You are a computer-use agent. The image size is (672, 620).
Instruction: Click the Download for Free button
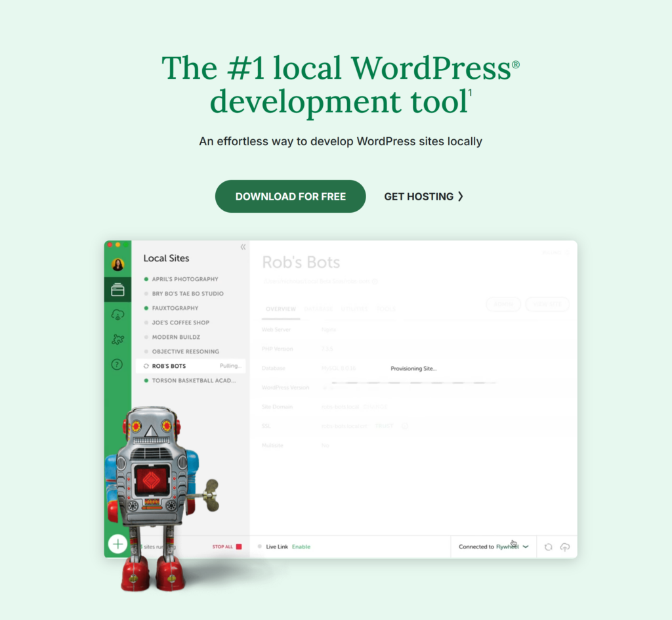290,196
